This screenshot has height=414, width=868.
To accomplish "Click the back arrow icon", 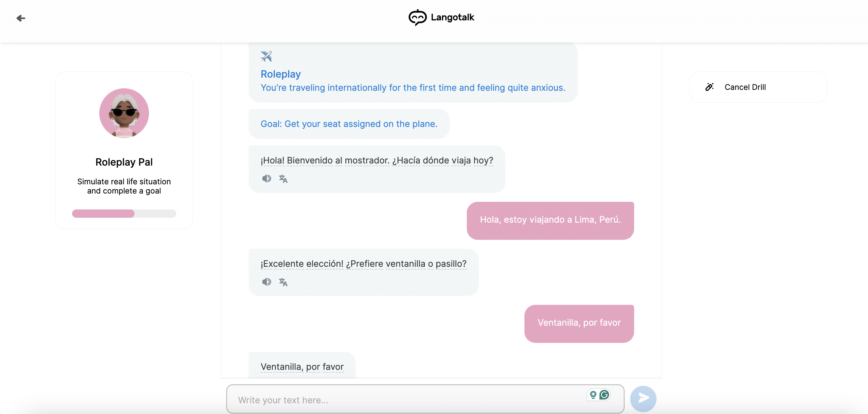I will point(21,18).
